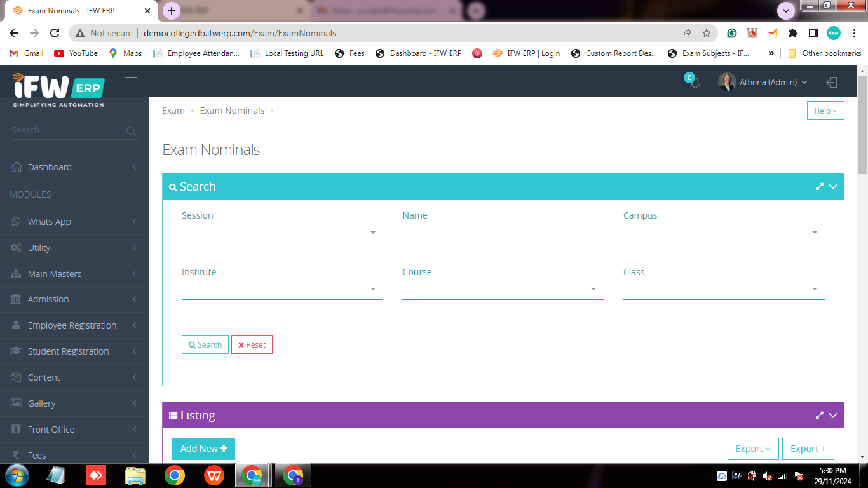The image size is (868, 488).
Task: Maximize the Search panel with expand icon
Action: (820, 187)
